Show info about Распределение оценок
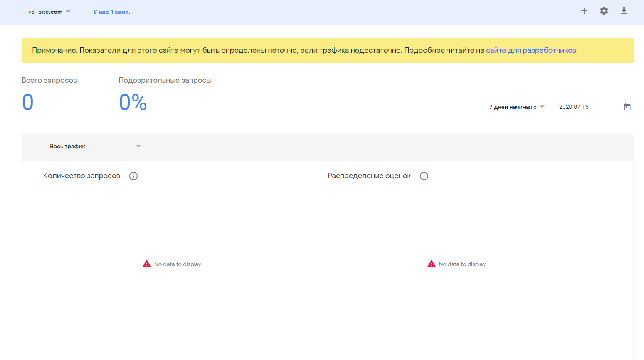 (x=424, y=176)
